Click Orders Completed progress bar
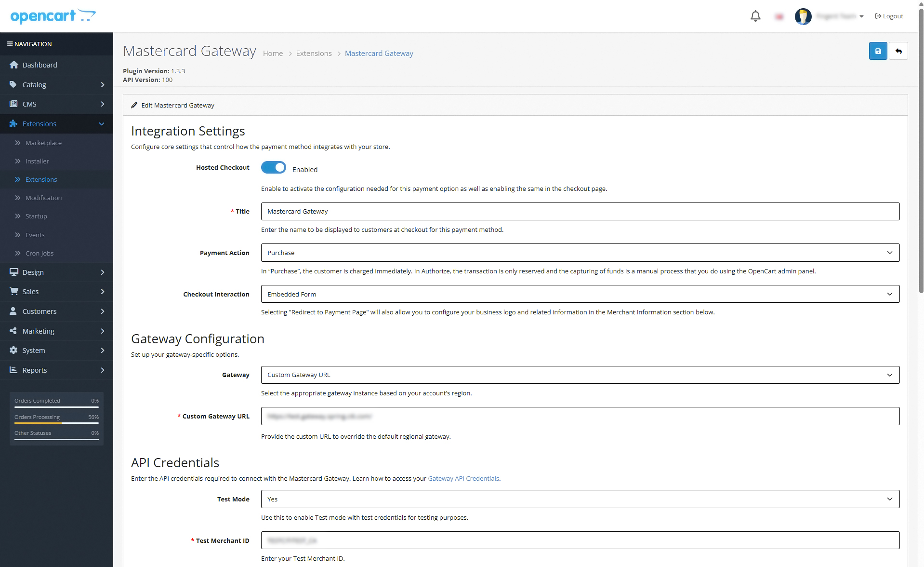The height and width of the screenshot is (567, 924). click(x=56, y=407)
